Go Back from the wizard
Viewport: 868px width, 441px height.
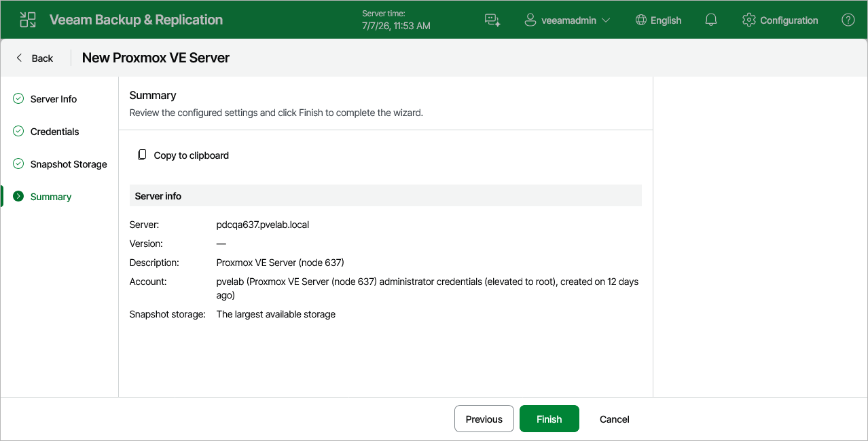35,58
